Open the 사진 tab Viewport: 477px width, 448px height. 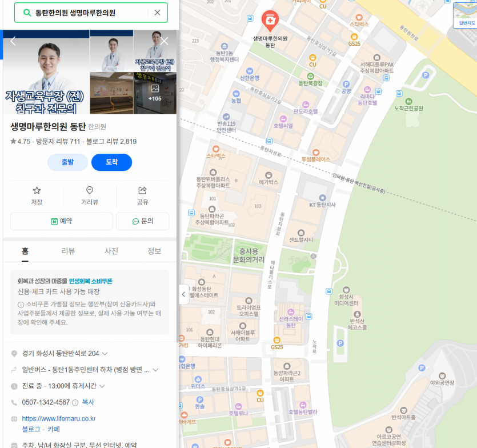pos(111,251)
